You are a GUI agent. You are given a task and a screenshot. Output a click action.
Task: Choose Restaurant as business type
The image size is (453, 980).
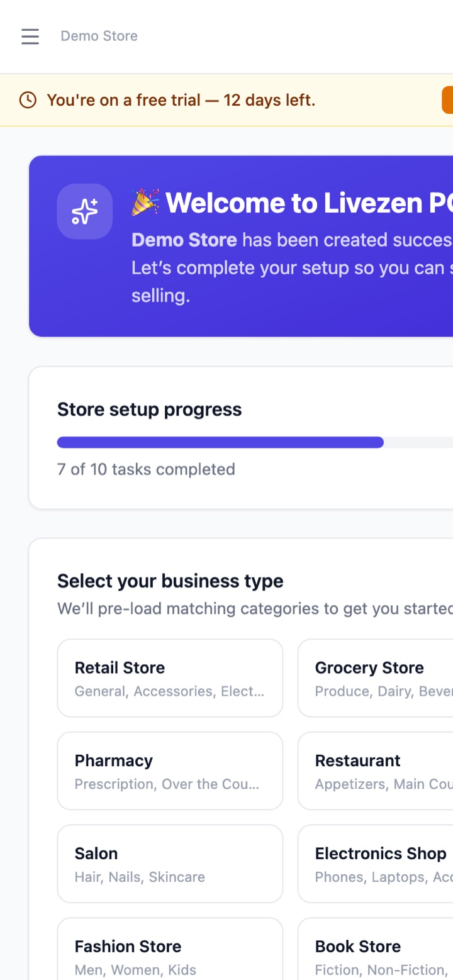pyautogui.click(x=375, y=771)
